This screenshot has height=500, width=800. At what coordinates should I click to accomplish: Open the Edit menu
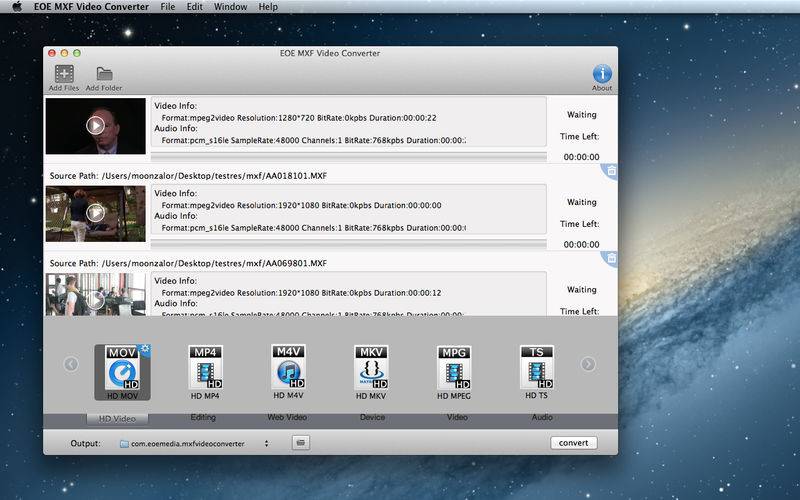[x=194, y=7]
